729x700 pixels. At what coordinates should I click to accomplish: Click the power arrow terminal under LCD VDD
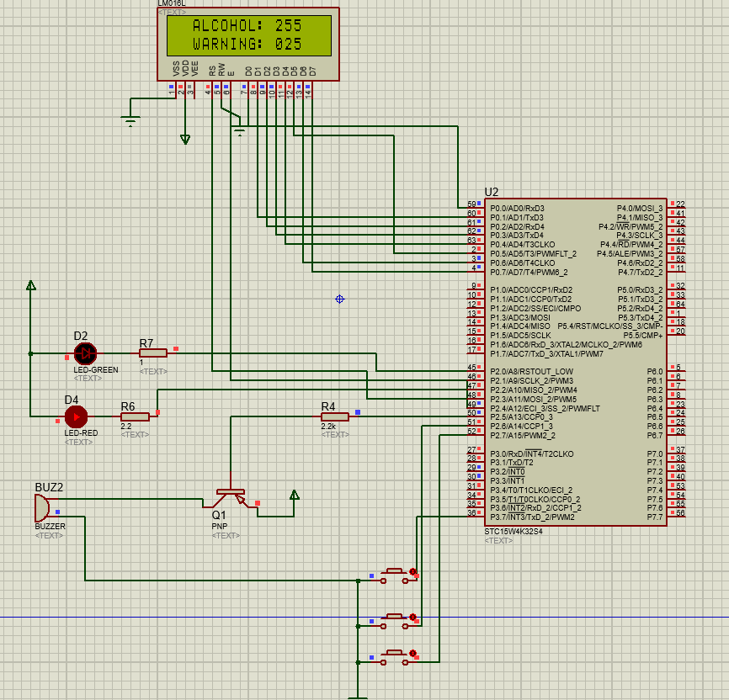tap(185, 139)
